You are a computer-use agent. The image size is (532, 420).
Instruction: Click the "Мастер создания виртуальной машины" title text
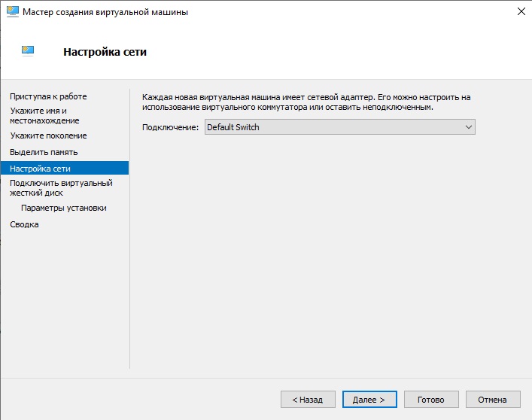click(106, 12)
